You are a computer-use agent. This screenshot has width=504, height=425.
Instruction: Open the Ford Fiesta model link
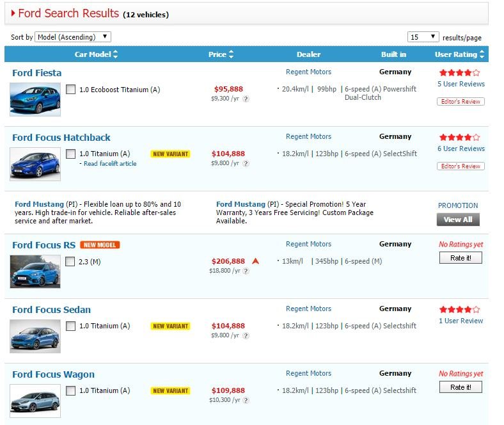tap(37, 73)
